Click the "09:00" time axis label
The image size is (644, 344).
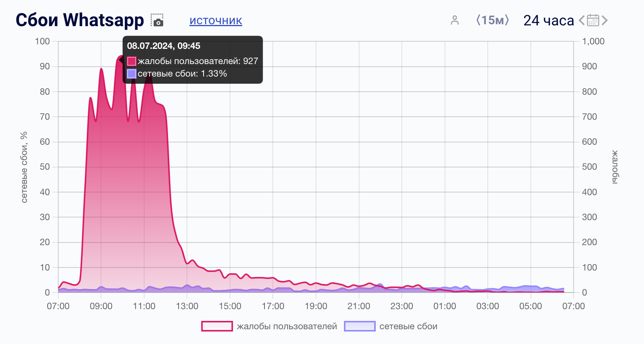(101, 306)
